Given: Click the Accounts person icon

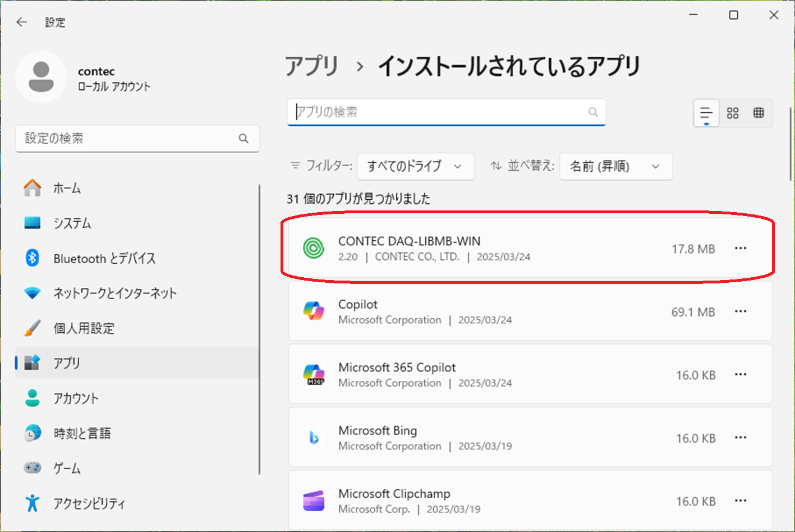Looking at the screenshot, I should [33, 398].
